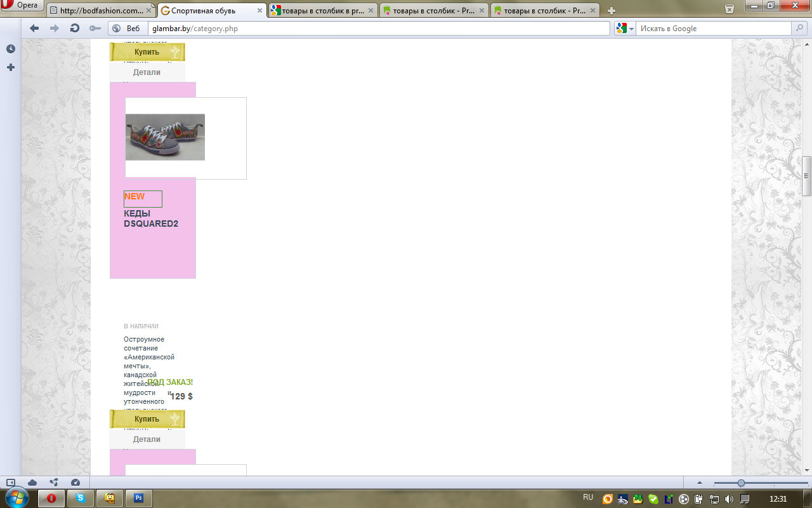Viewport: 812px width, 508px height.
Task: Open the КЕДЫ DSQUARED2 product link
Action: coord(151,218)
